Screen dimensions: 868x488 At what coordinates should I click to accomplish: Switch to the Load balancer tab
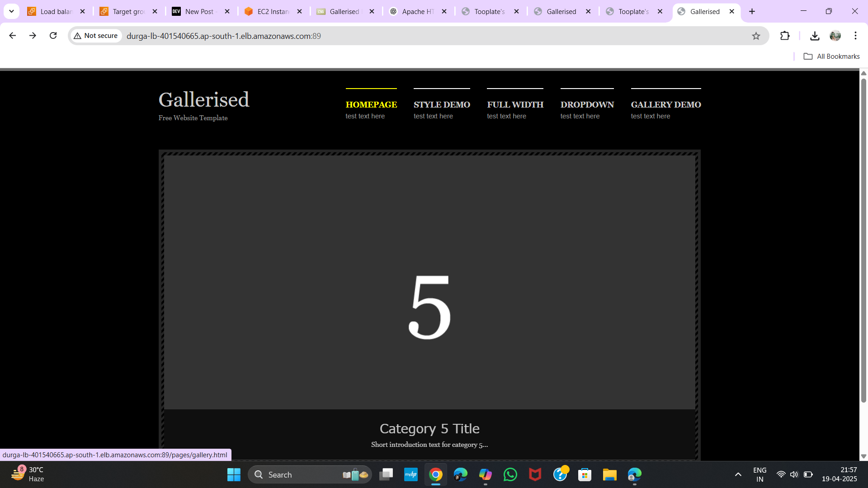click(x=50, y=11)
